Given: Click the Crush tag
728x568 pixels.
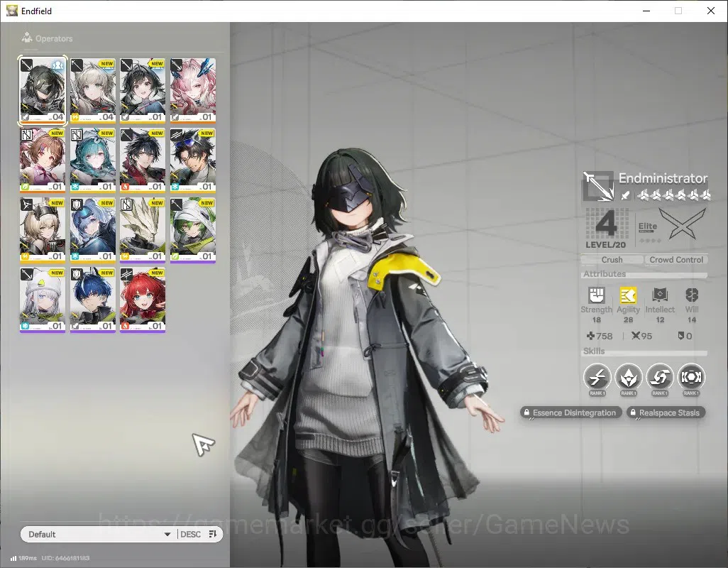Looking at the screenshot, I should coord(612,260).
